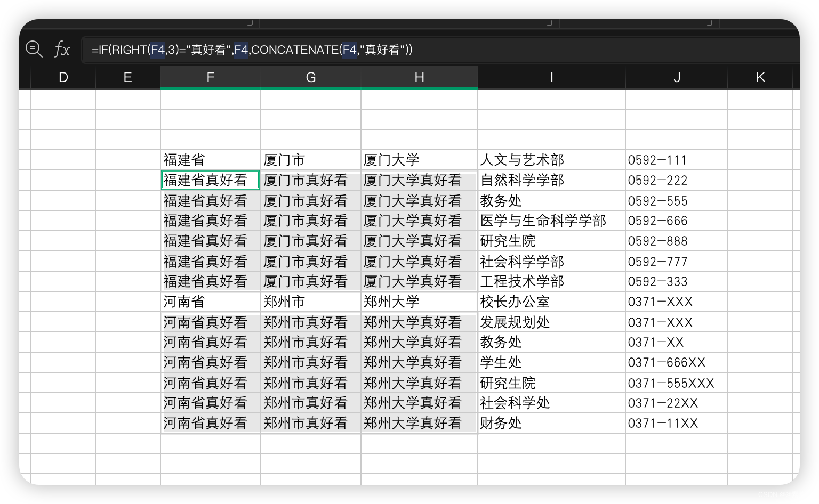Click the cell 人文与艺术部

coord(551,160)
